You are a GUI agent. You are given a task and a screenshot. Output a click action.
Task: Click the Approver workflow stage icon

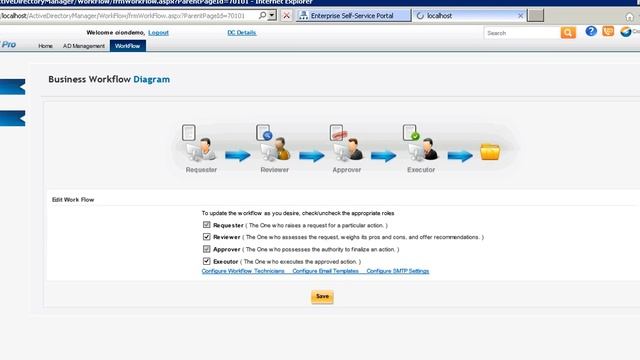click(x=346, y=143)
